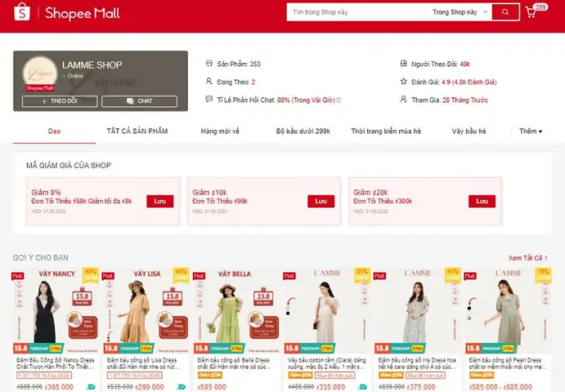
Task: Click the price ₫365.000 on Nancy Dress
Action: pos(59,387)
